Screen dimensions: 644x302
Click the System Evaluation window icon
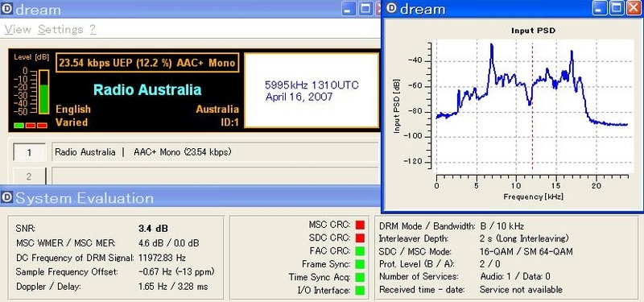point(7,197)
